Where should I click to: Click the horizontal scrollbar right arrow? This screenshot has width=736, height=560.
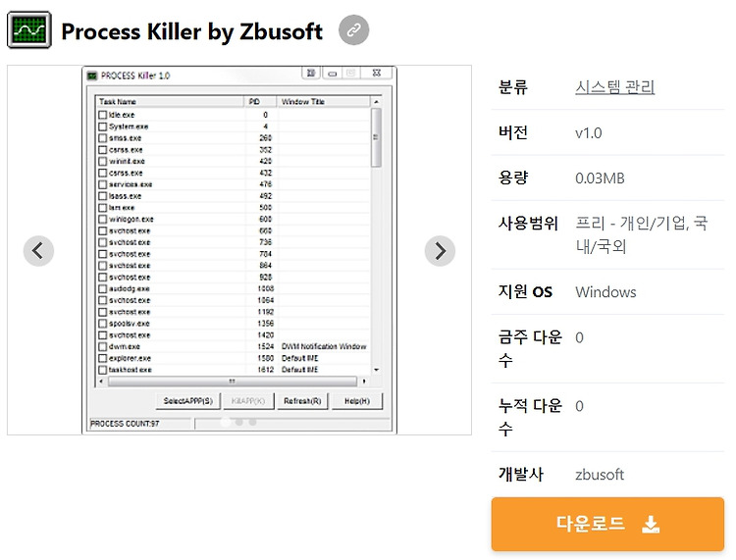364,382
